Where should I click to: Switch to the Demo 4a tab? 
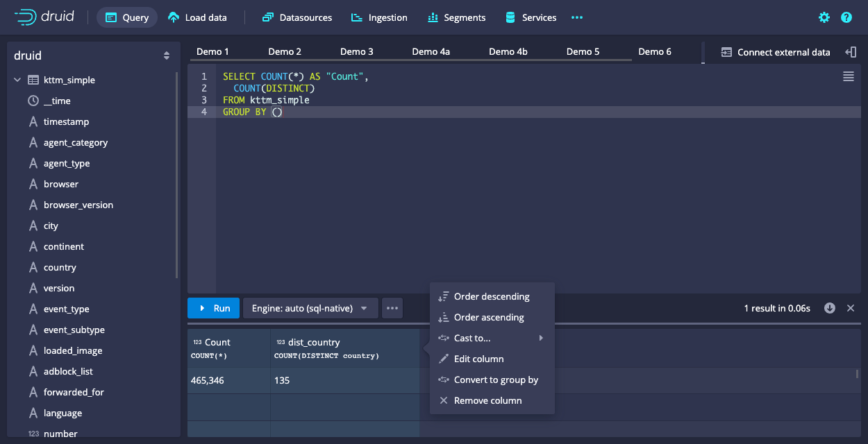431,52
